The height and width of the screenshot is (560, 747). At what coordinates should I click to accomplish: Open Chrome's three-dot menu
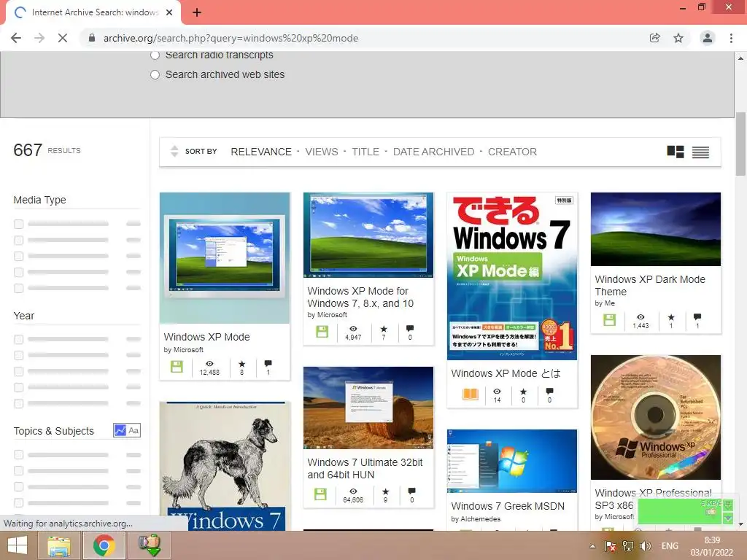[x=731, y=38]
